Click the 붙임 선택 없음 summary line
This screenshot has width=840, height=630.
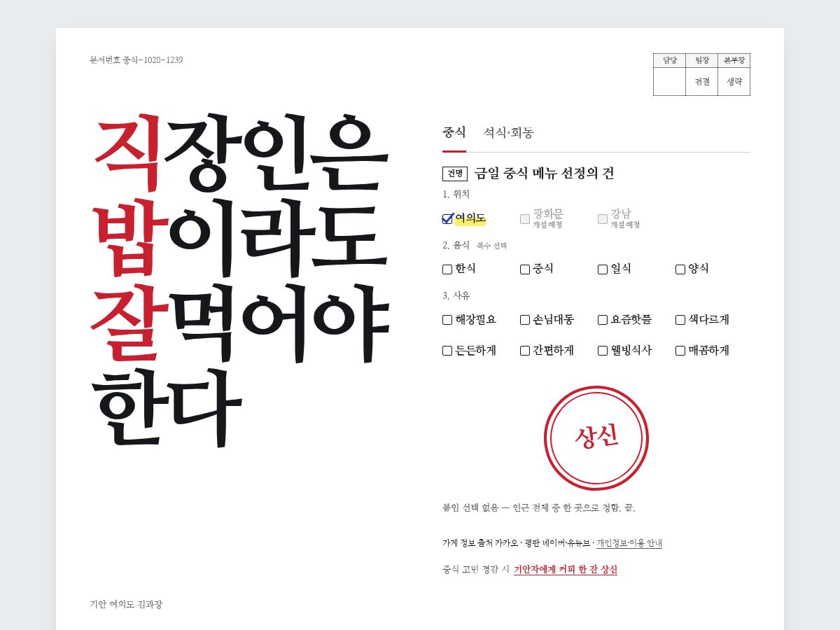(539, 507)
